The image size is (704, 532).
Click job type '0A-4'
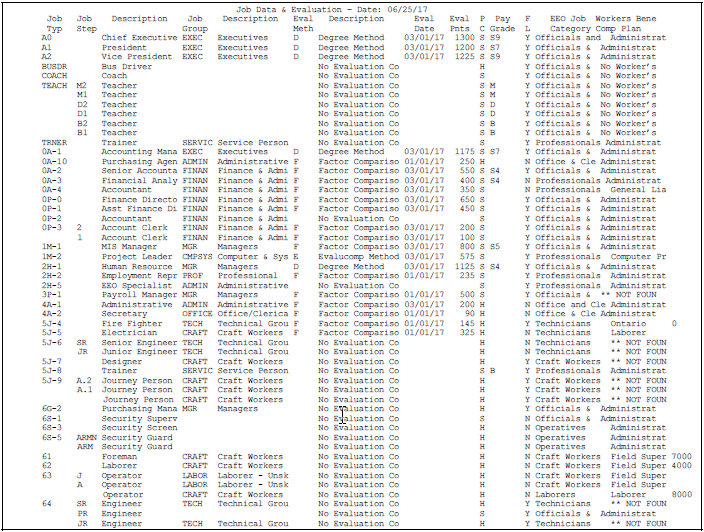pyautogui.click(x=52, y=190)
